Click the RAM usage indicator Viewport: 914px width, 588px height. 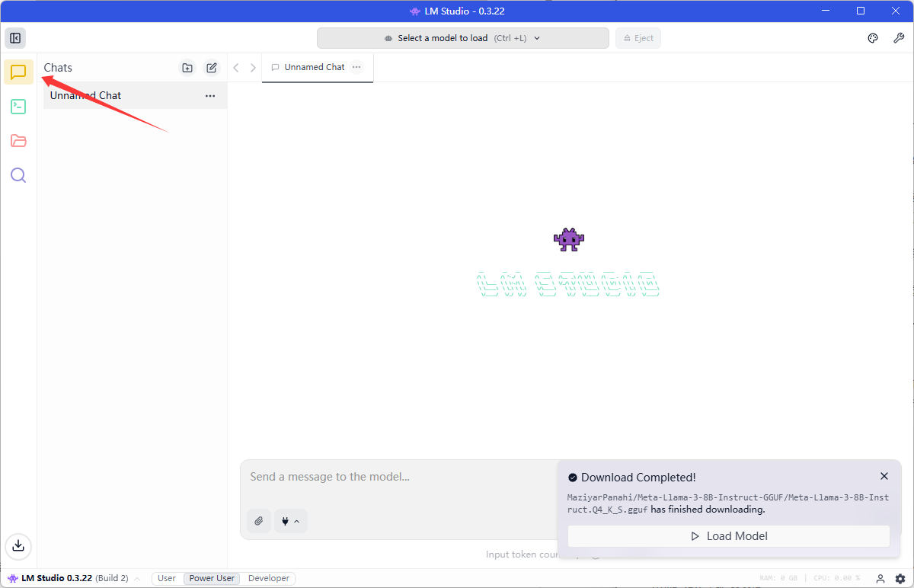point(778,579)
